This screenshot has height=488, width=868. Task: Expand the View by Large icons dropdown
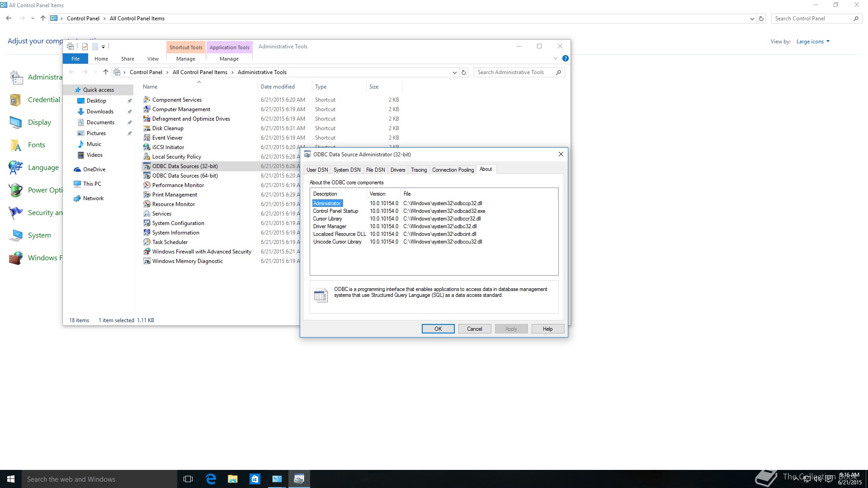click(x=813, y=42)
